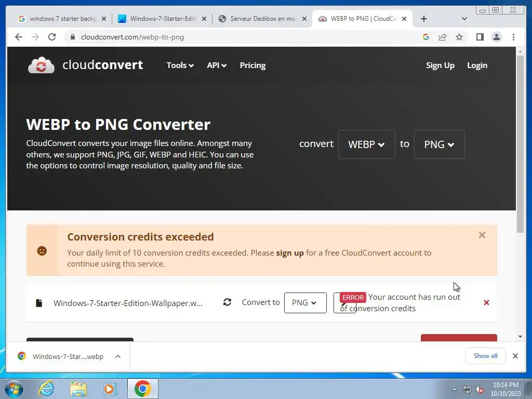Bookmark this page with the star icon
The height and width of the screenshot is (399, 532).
tap(459, 37)
